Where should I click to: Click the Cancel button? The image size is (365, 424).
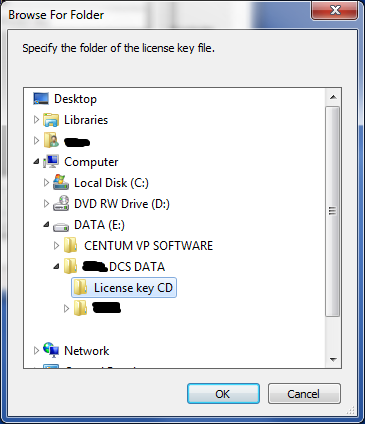click(304, 394)
